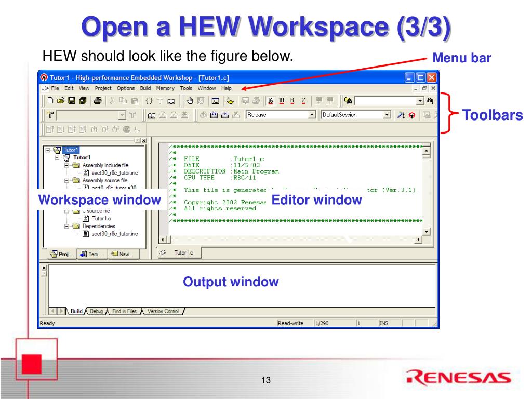Collapse the C source file folder

click(x=66, y=211)
